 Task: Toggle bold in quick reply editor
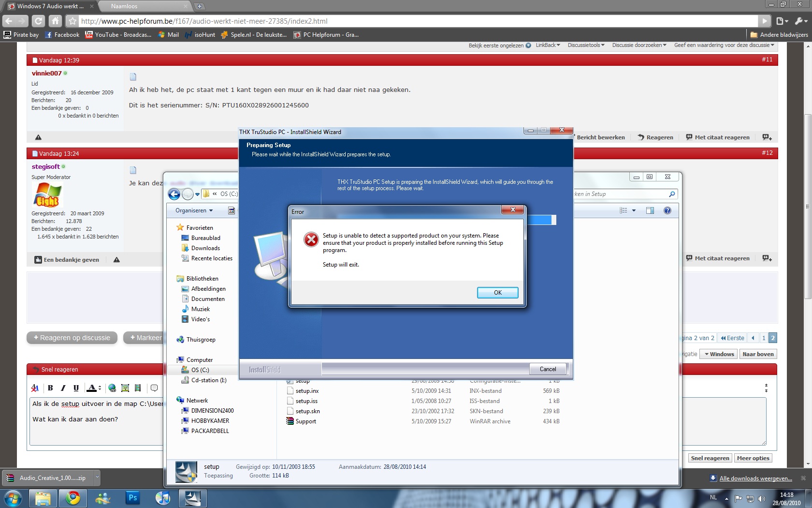pyautogui.click(x=50, y=388)
